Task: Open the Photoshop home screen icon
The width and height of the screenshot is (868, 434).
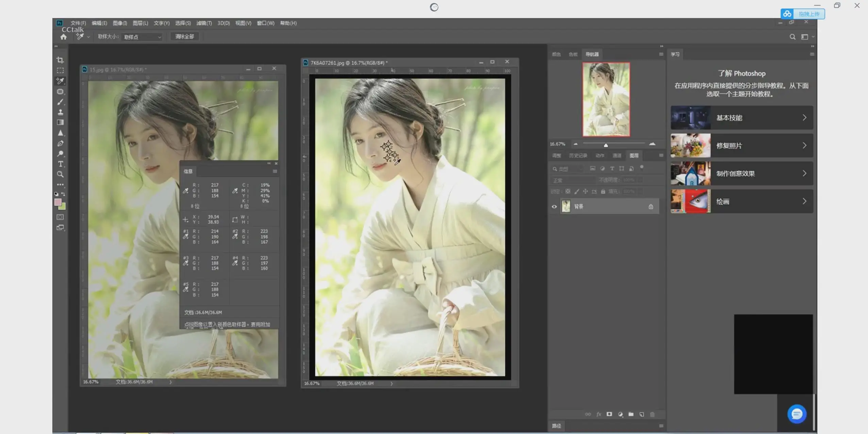Action: pyautogui.click(x=63, y=37)
